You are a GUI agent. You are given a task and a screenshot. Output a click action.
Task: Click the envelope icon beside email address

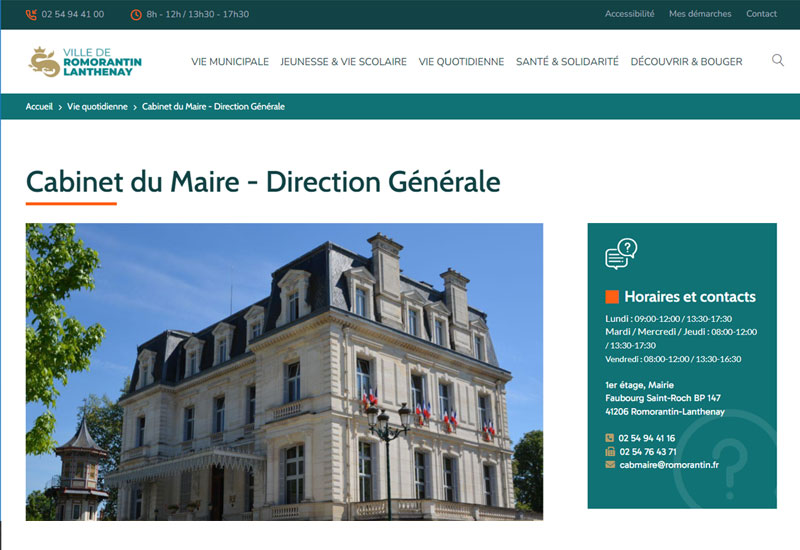610,465
